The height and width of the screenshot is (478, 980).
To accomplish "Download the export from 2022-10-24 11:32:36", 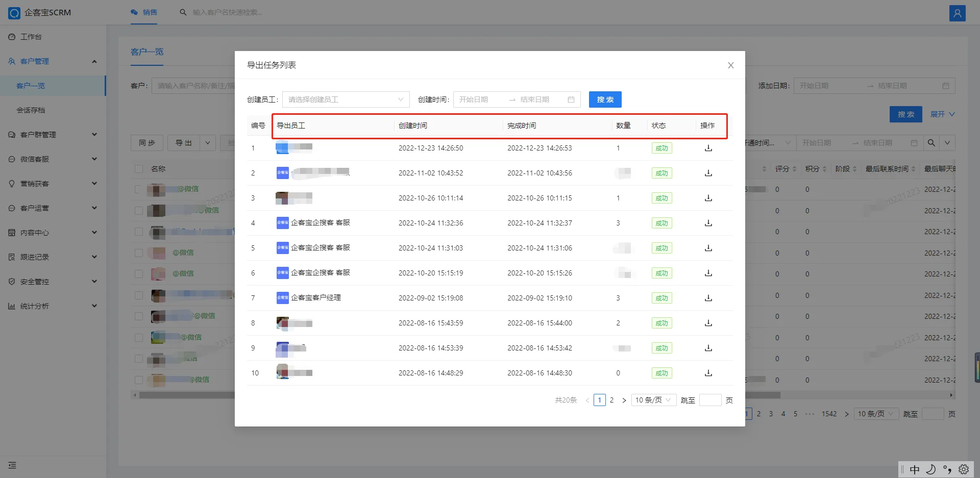I will tap(708, 223).
